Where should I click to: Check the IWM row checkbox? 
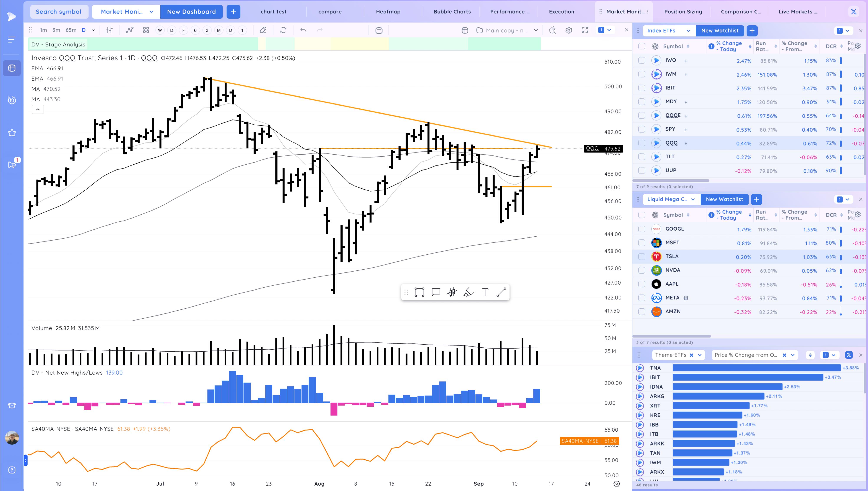coord(642,74)
